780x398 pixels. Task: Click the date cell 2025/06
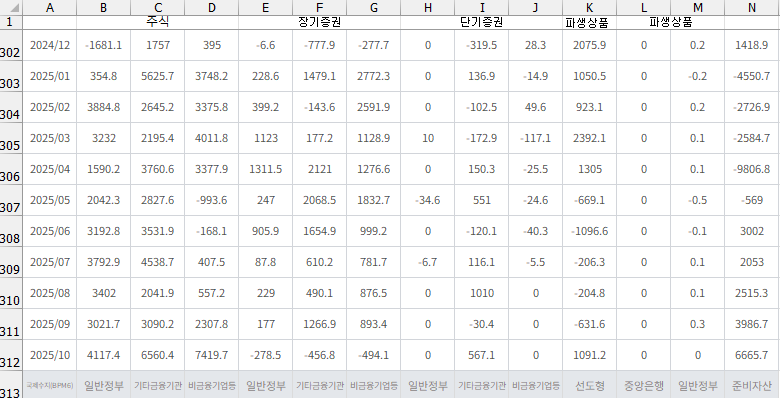click(x=50, y=231)
